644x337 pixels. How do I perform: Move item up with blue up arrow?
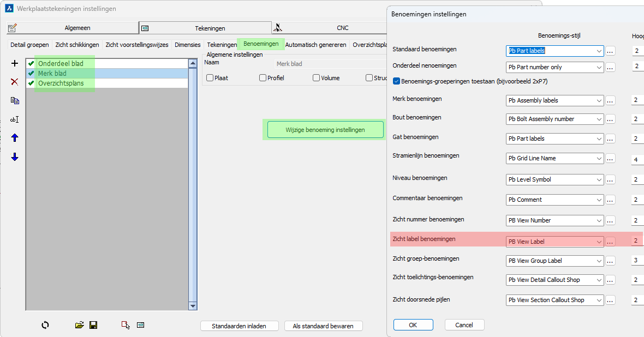[x=15, y=138]
